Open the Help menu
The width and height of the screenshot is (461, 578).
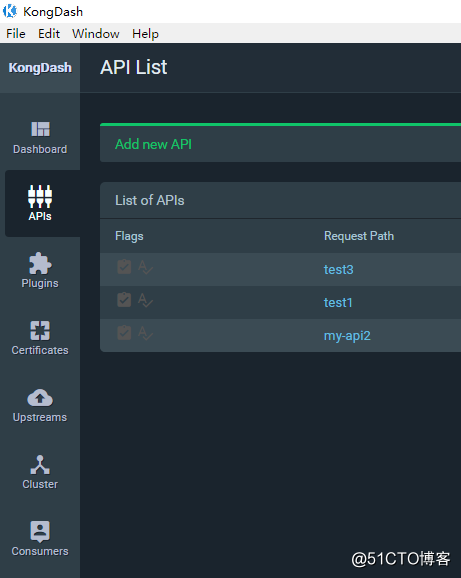pyautogui.click(x=146, y=34)
